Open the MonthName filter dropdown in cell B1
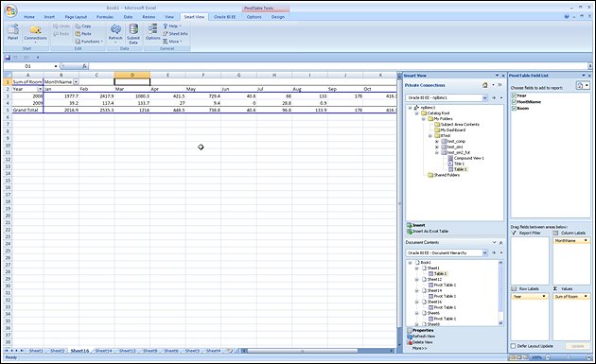This screenshot has height=364, width=596. click(76, 82)
